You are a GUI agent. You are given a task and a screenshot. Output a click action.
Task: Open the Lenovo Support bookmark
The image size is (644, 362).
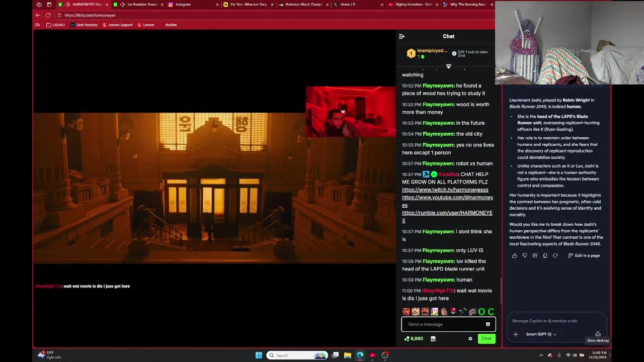[x=118, y=25]
